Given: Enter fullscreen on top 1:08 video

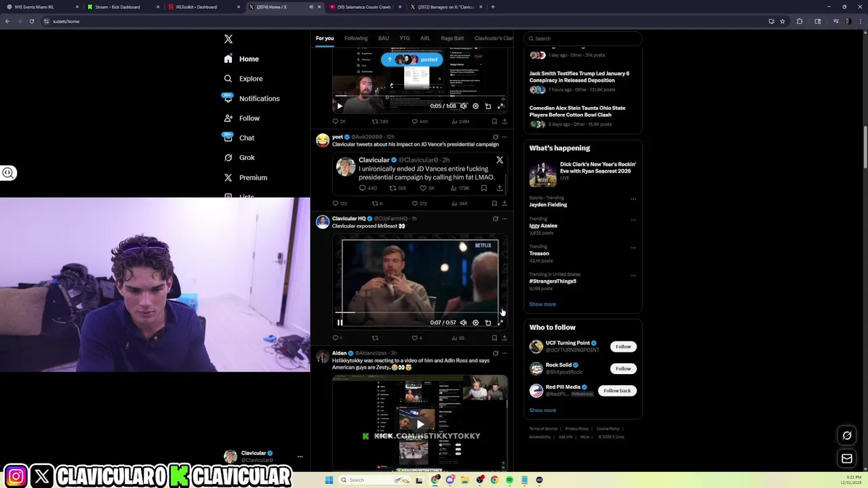Looking at the screenshot, I should 500,106.
